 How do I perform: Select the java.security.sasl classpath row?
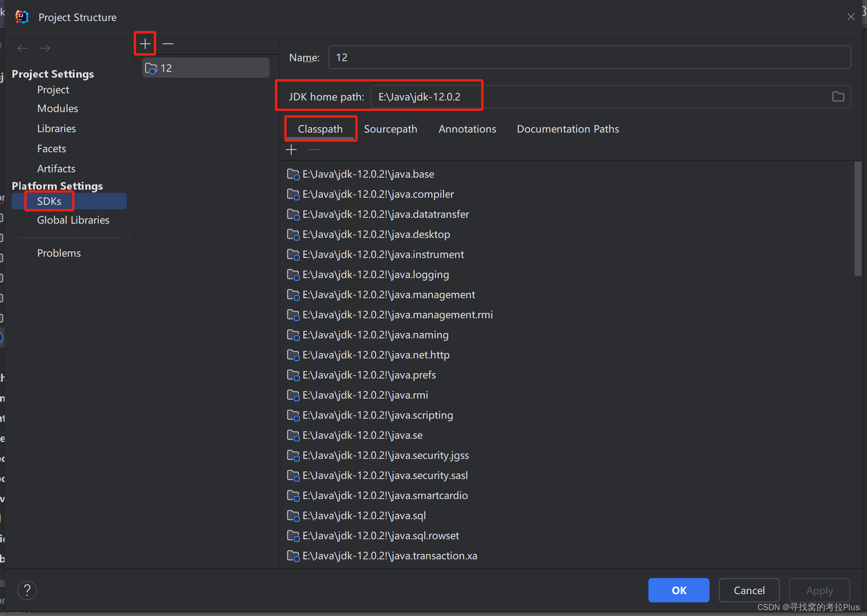(567, 475)
